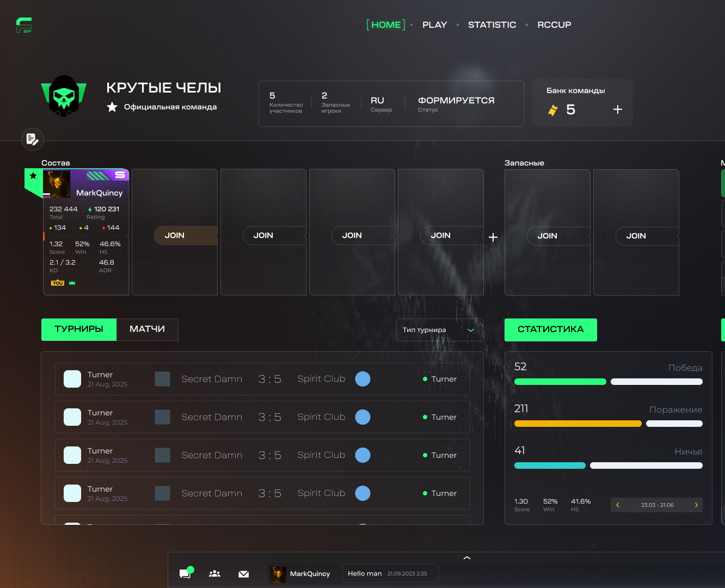The width and height of the screenshot is (725, 588).
Task: Click the plus icon between roster and reserves
Action: (493, 237)
